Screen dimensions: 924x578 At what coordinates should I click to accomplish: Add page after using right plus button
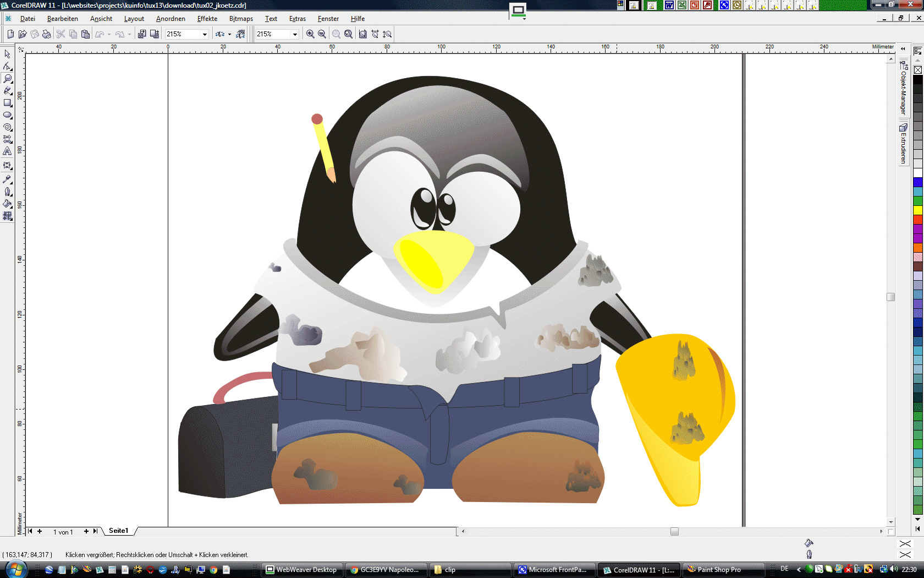(x=86, y=531)
